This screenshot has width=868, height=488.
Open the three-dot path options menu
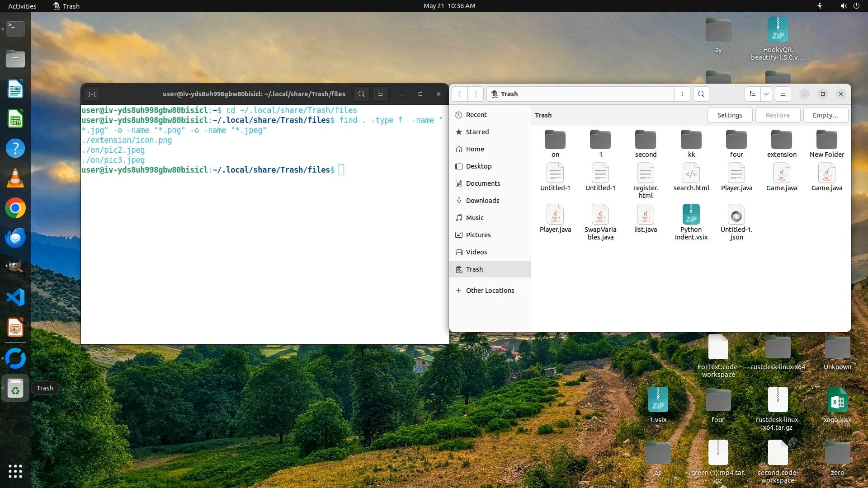(x=682, y=94)
